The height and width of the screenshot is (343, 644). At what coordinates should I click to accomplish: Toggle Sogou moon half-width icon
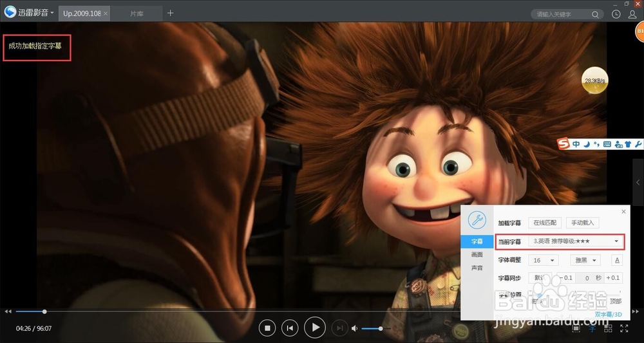tap(587, 144)
